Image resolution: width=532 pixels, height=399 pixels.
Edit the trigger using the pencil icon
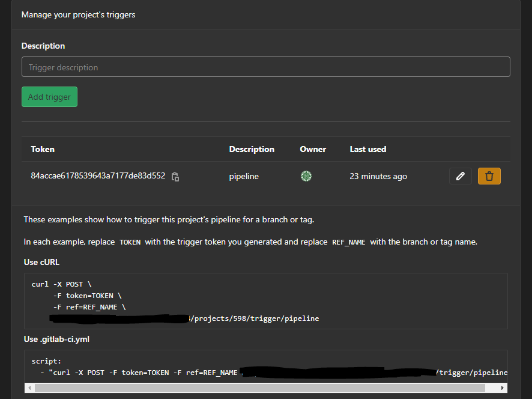coord(460,175)
